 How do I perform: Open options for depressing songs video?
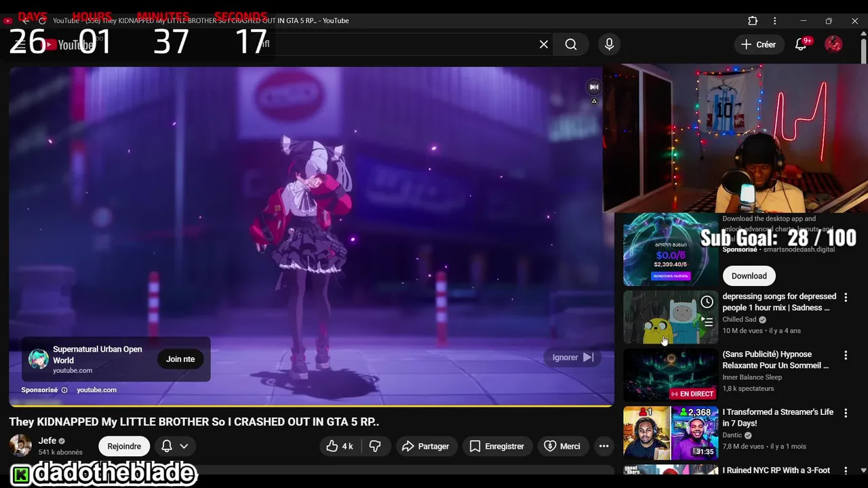(x=846, y=297)
